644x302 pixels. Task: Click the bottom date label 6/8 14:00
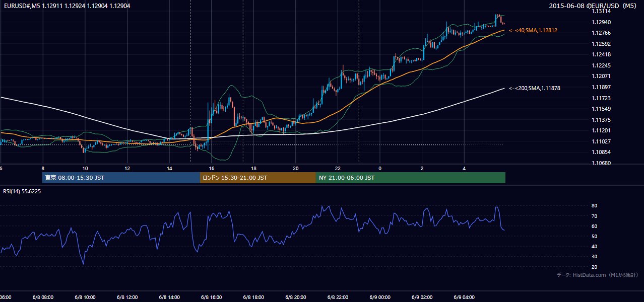coord(169,297)
